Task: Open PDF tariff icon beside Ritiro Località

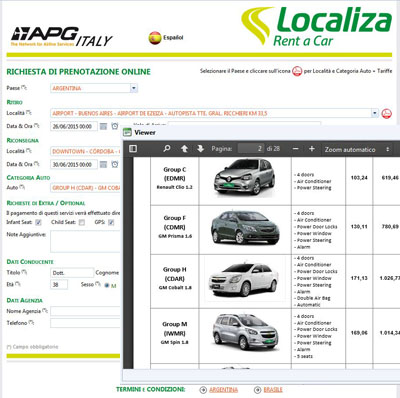Action: pyautogui.click(x=387, y=113)
